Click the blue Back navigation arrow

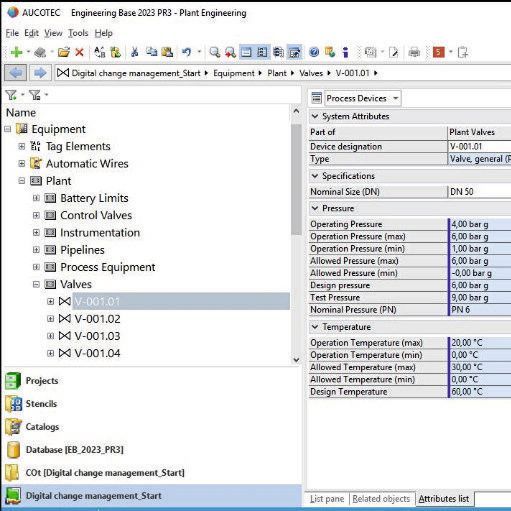point(16,73)
